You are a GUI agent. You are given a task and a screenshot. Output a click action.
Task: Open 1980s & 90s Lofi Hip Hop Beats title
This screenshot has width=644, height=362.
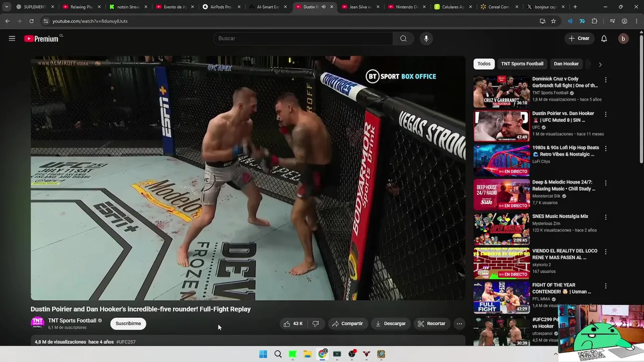coord(566,151)
